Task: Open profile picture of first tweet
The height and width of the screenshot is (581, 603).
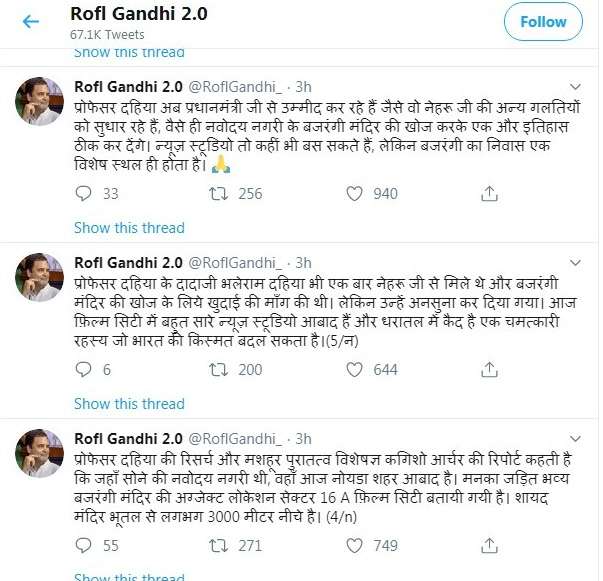Action: click(x=39, y=101)
